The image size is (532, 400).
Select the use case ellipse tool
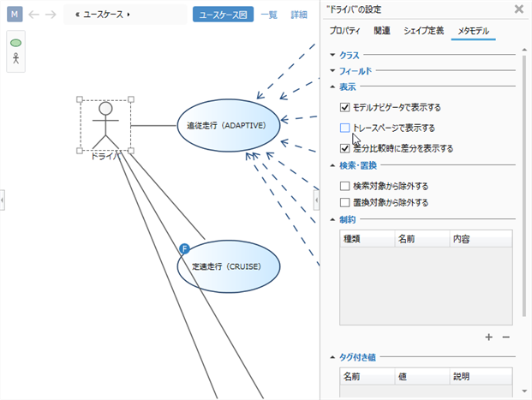(x=15, y=43)
